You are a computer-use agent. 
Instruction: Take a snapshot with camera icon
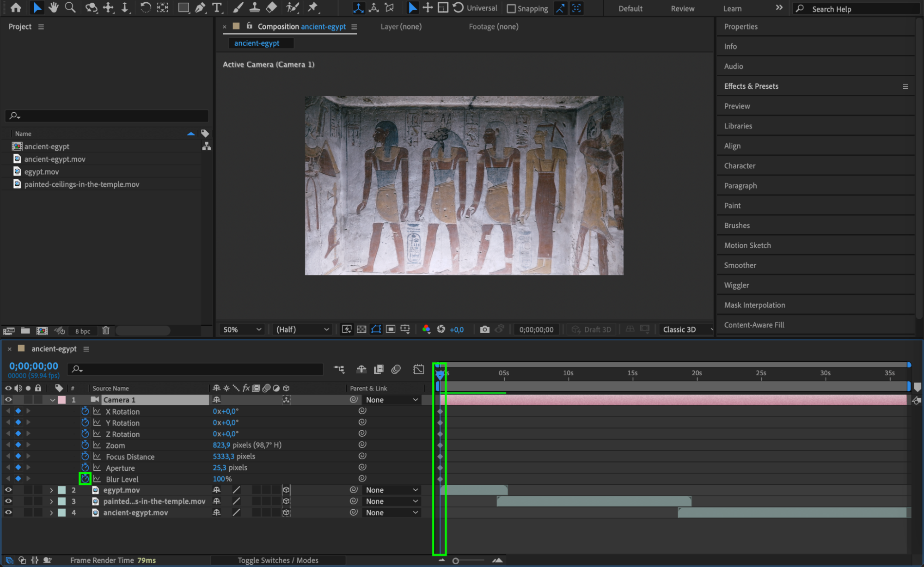tap(484, 329)
